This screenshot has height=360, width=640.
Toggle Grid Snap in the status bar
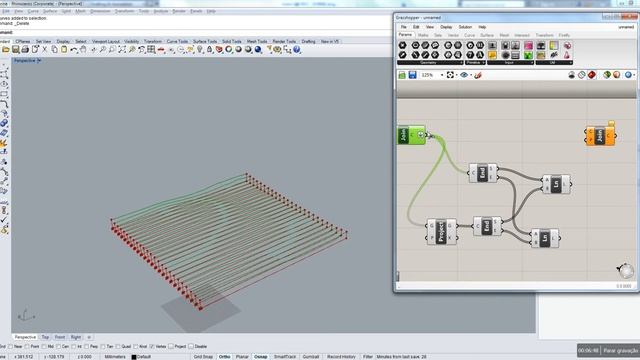[x=203, y=357]
